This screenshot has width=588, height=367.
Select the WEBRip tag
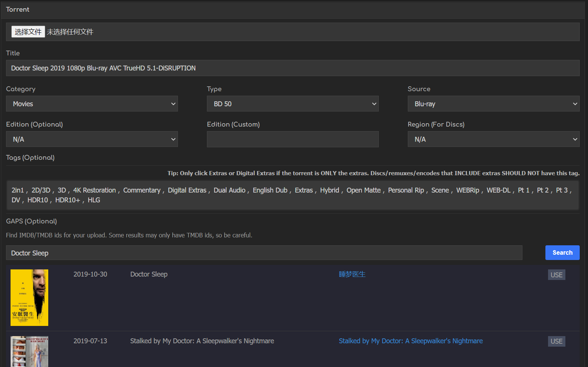click(x=468, y=190)
